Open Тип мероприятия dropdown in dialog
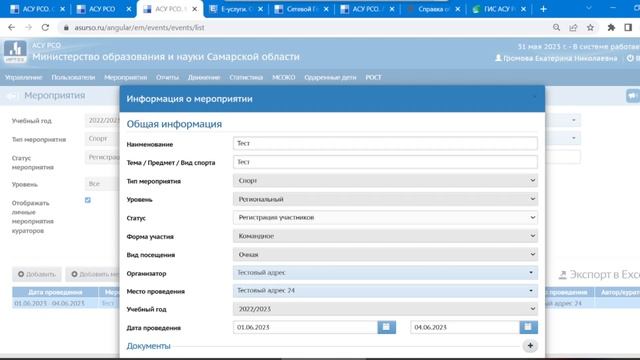The height and width of the screenshot is (360, 640). 385,180
